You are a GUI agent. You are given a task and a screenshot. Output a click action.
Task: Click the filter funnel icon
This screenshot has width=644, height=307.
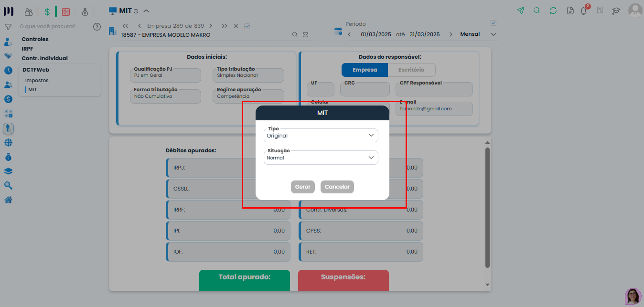(8, 27)
